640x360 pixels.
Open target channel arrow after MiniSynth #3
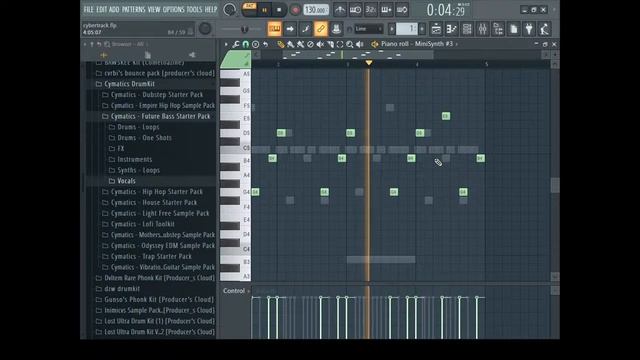click(456, 44)
